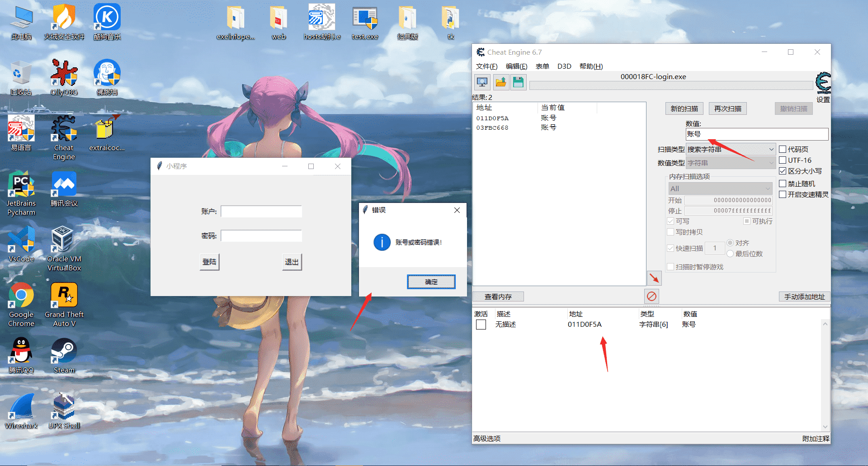Open Kugou Music desktop shortcut

107,23
